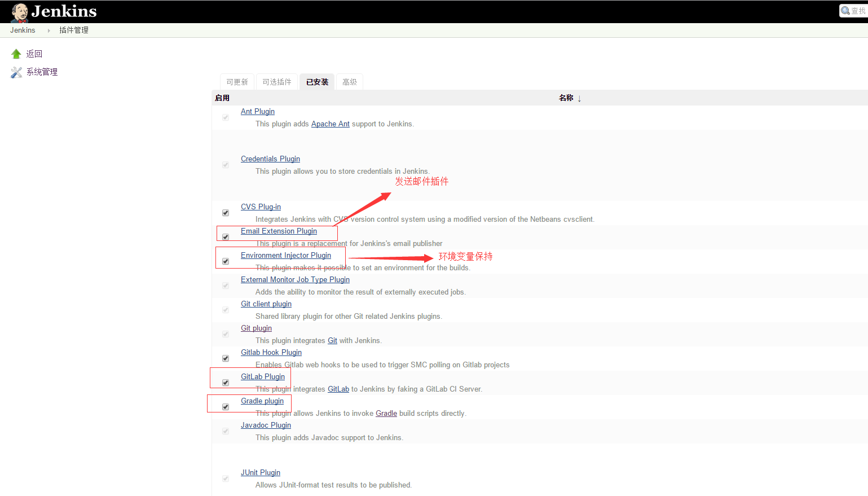The image size is (868, 496).
Task: Open the 高级 tab
Action: [350, 82]
